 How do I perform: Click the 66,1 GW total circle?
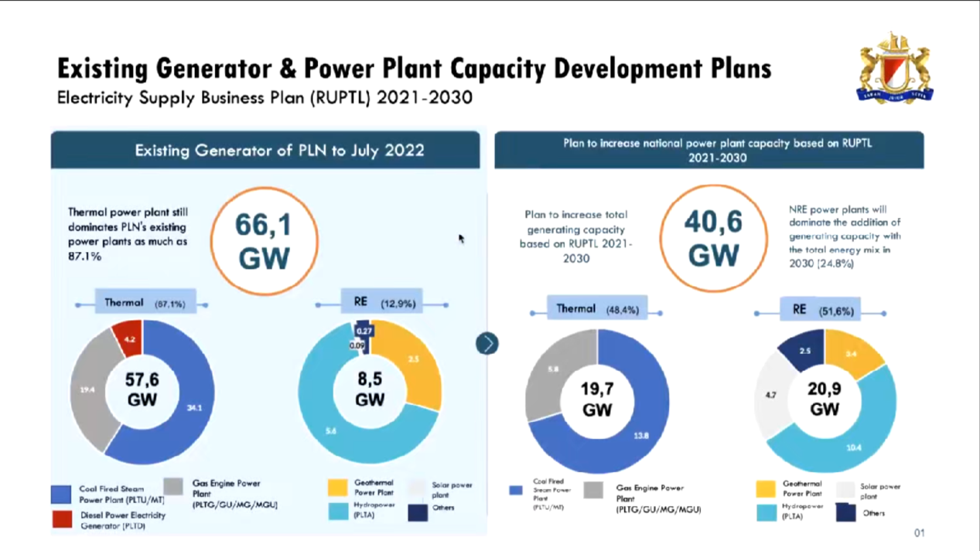pyautogui.click(x=264, y=241)
